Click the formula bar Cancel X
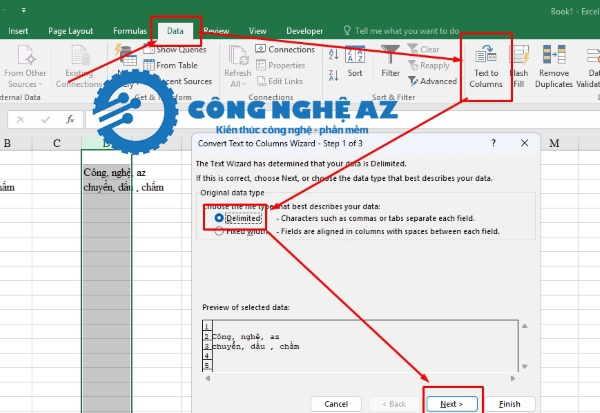The height and width of the screenshot is (413, 600). coord(21,120)
